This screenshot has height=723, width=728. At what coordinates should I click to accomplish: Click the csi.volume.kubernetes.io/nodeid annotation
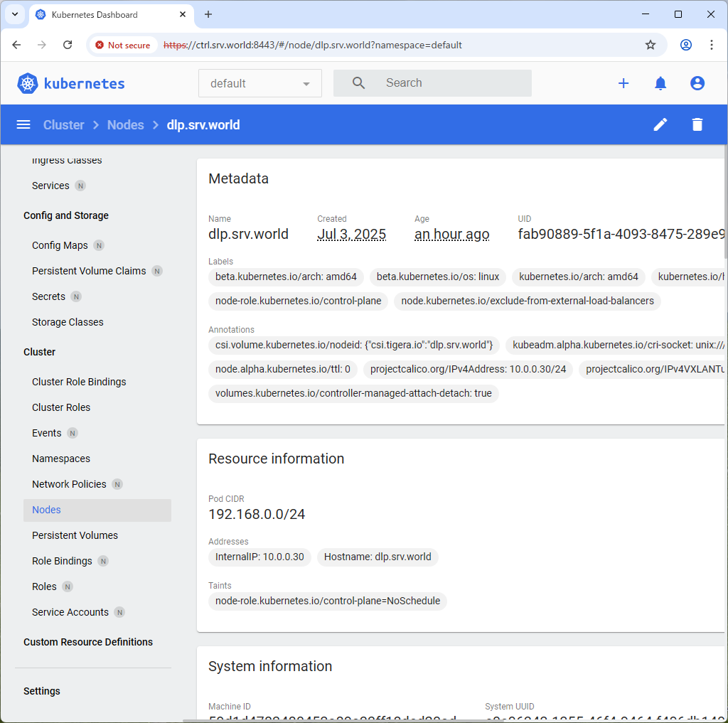coord(354,345)
